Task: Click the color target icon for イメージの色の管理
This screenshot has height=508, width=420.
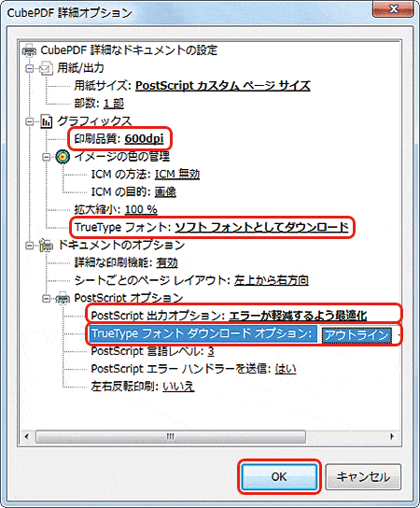Action: pyautogui.click(x=63, y=157)
